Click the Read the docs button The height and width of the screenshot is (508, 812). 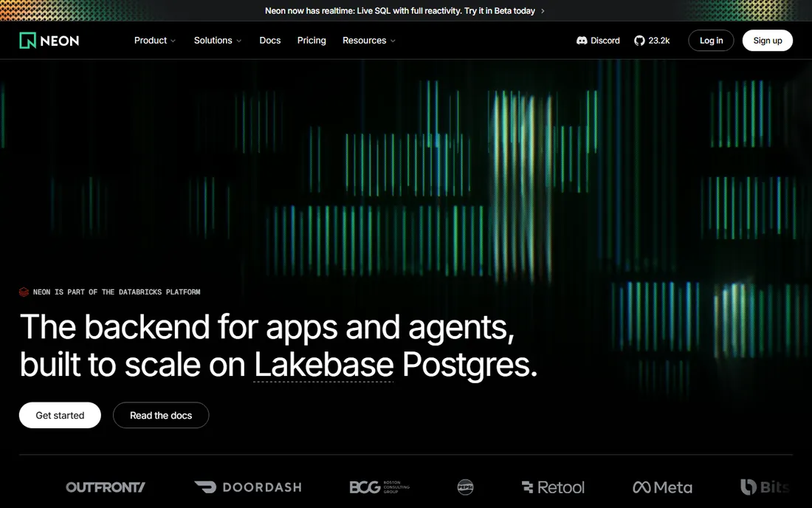pyautogui.click(x=161, y=415)
